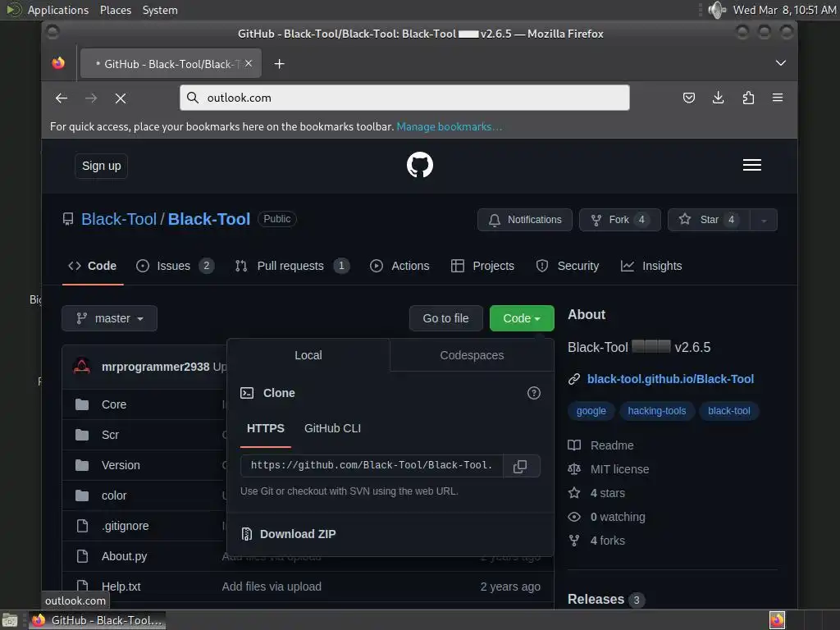Click the Manage bookmarks link

[449, 126]
